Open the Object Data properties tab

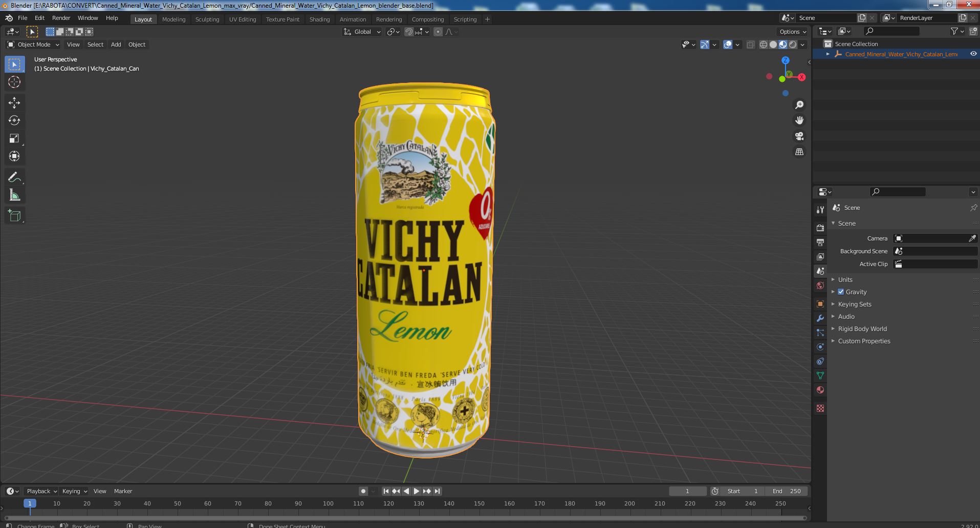click(x=820, y=376)
